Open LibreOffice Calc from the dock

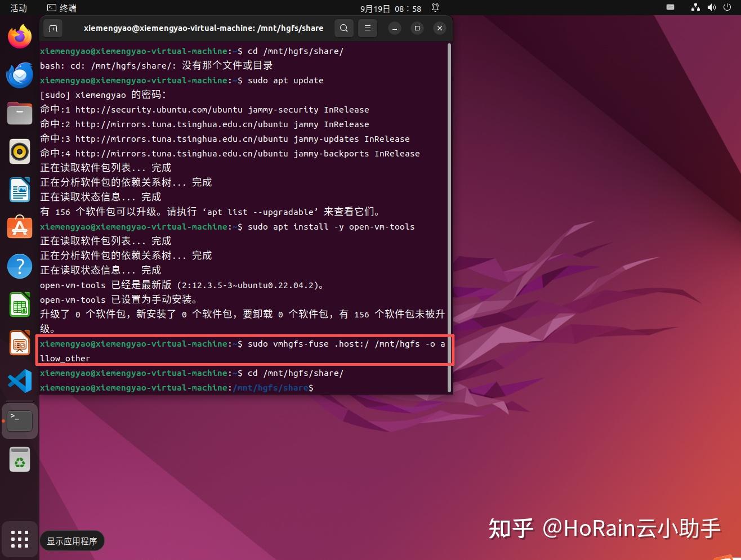(x=20, y=304)
